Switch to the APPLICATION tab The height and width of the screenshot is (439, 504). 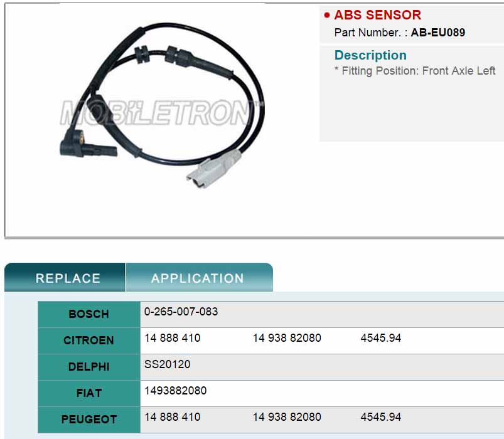(198, 278)
